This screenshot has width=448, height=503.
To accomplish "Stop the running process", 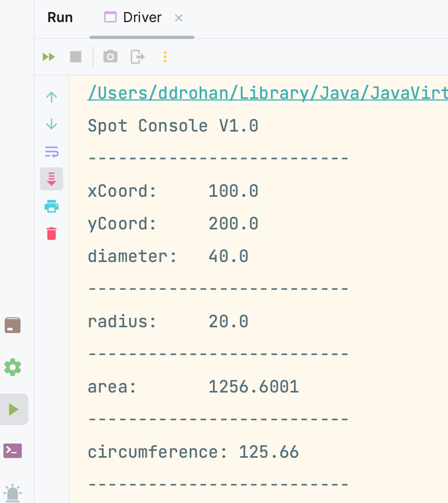I will pos(76,57).
